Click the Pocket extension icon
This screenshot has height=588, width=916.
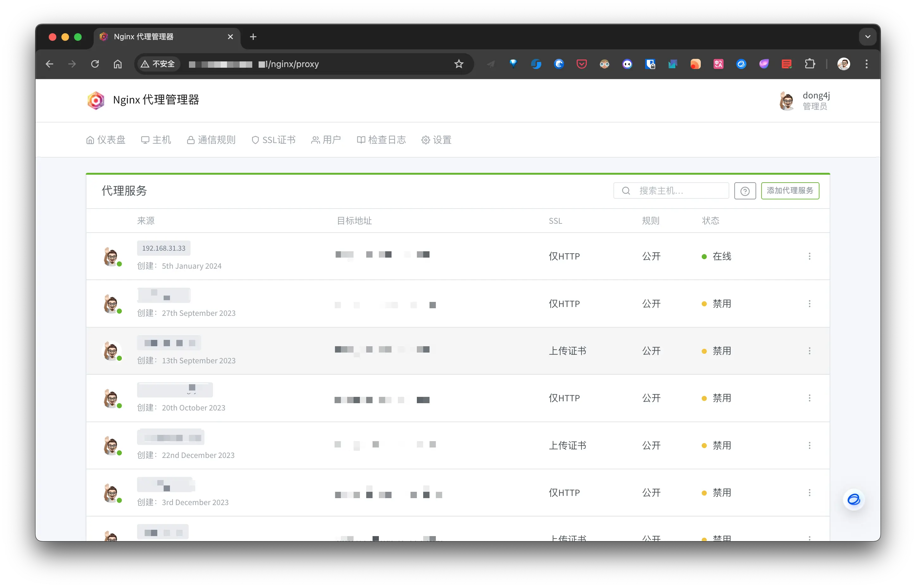581,64
